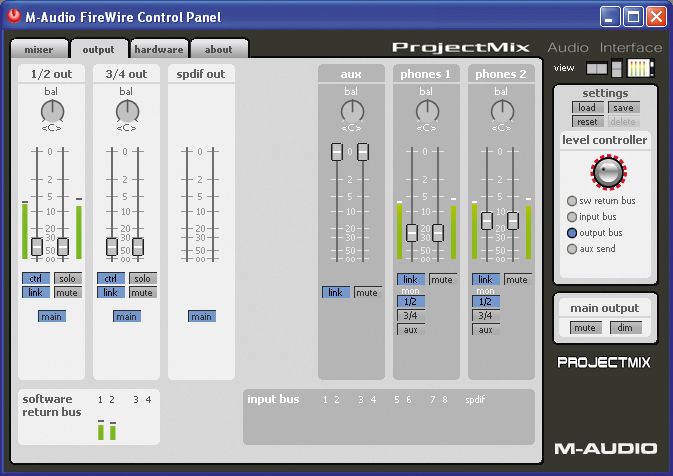Click the two-pane view icon
The image size is (673, 476).
click(597, 68)
